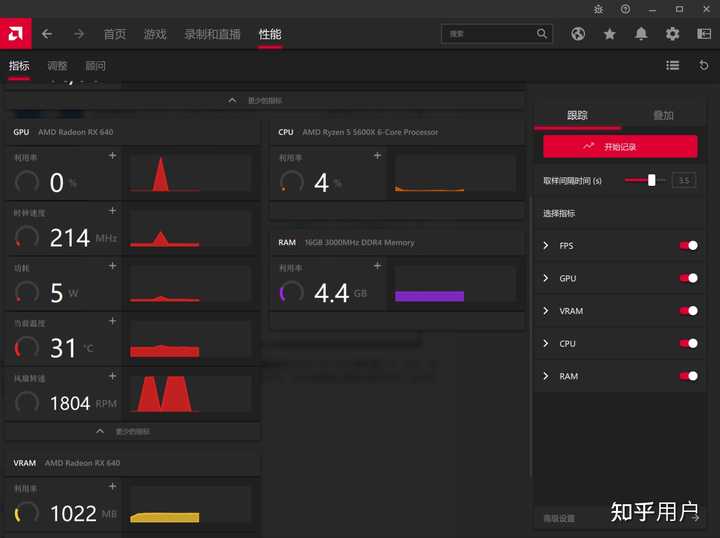
Task: Go forward with the right arrow
Action: pos(79,34)
